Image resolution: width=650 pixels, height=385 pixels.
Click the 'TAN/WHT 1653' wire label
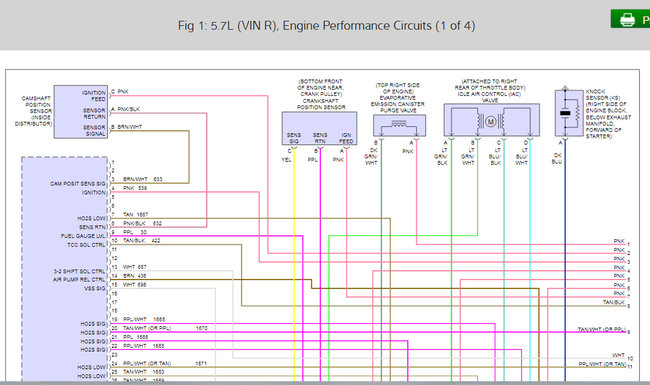pos(143,372)
